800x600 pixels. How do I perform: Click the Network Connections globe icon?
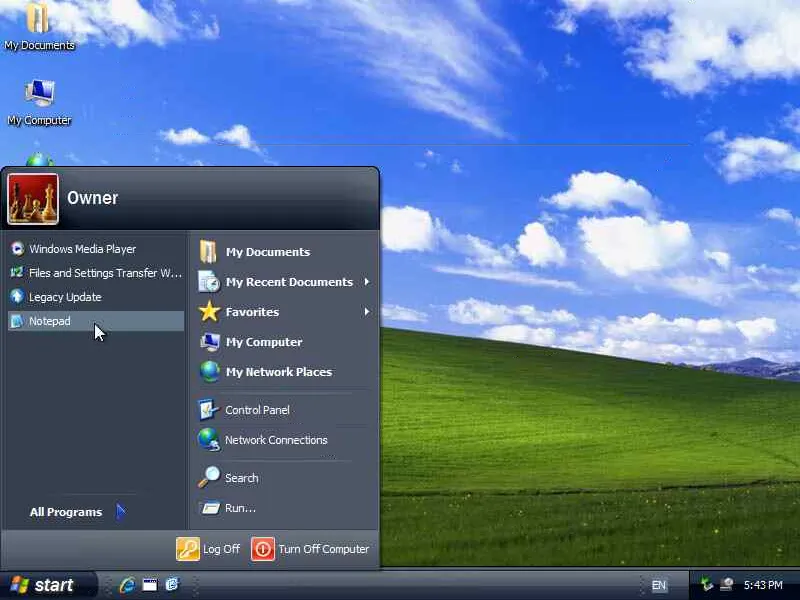[x=209, y=440]
